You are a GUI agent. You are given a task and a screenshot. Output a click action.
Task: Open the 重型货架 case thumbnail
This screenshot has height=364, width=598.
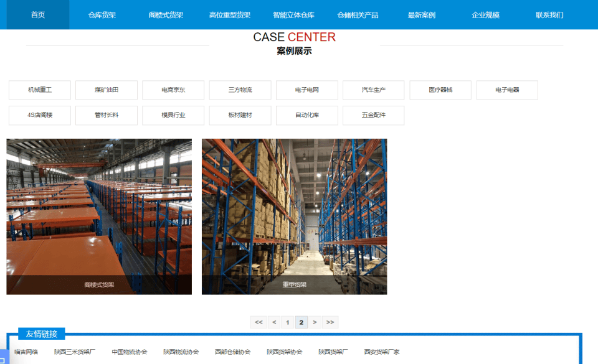(294, 216)
